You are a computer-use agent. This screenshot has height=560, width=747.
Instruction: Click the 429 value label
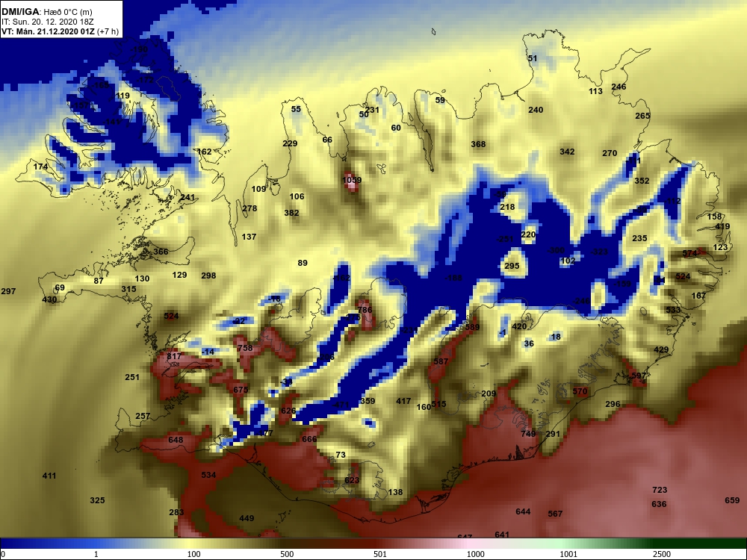661,349
